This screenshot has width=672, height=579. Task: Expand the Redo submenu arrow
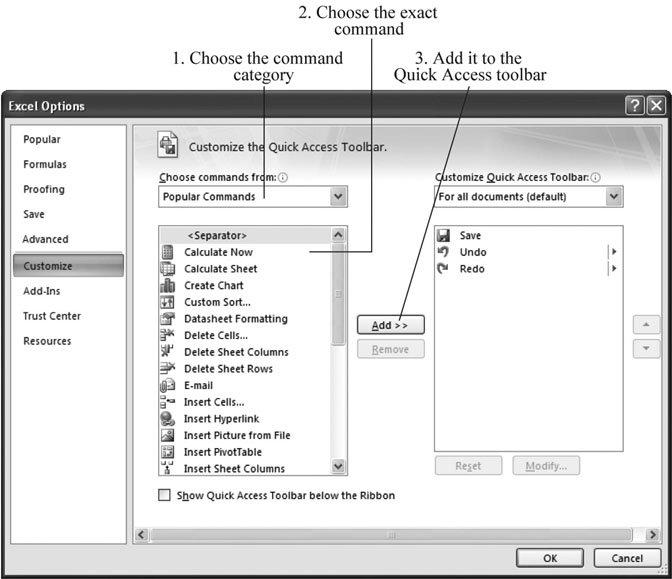pos(614,269)
